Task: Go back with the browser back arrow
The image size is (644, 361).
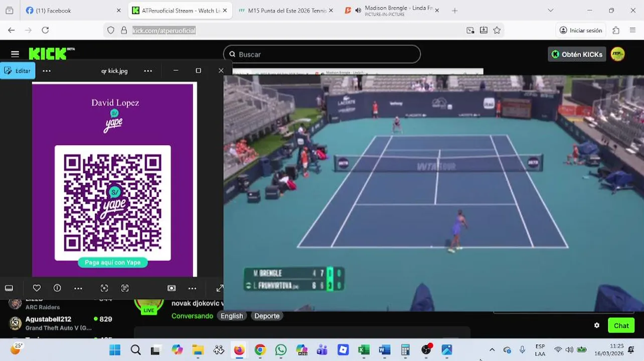Action: (x=11, y=30)
